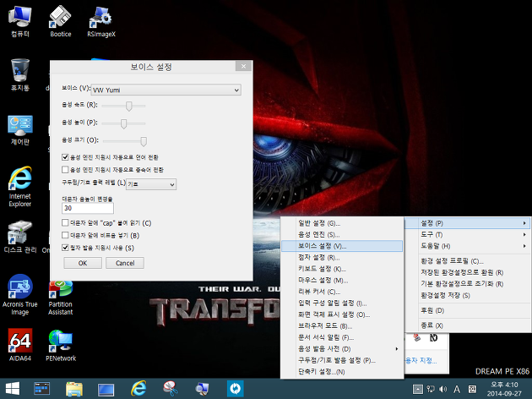
Task: Open the 디스크 관리 desktop icon
Action: point(20,237)
